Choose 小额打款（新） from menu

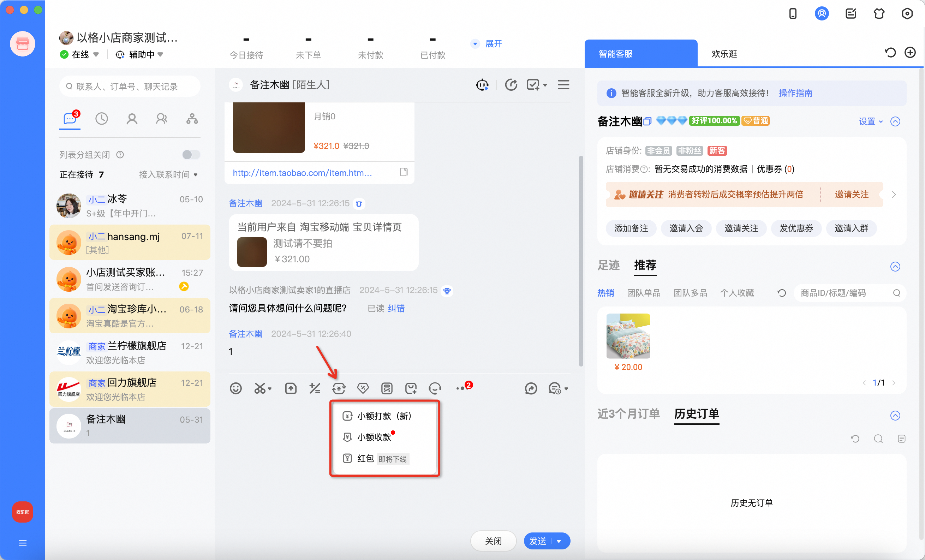click(x=384, y=416)
